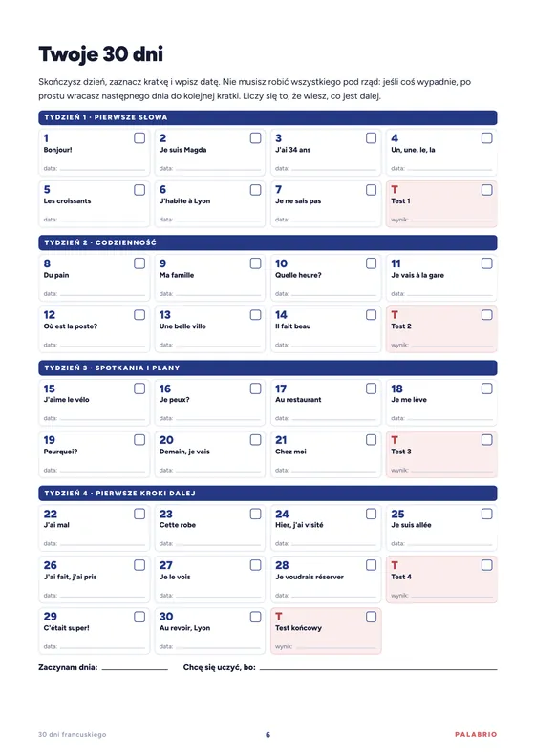
Task: Click the wynik line under Test 4
Action: [452, 597]
